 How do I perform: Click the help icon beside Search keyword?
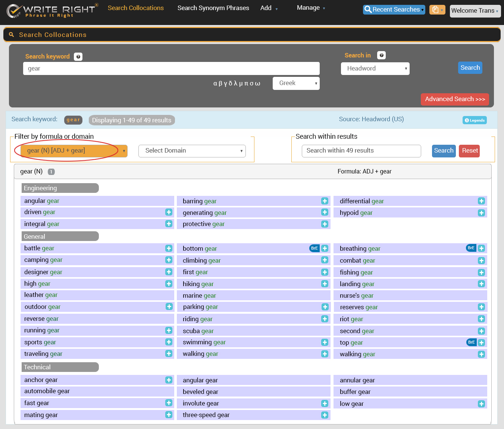pos(78,57)
